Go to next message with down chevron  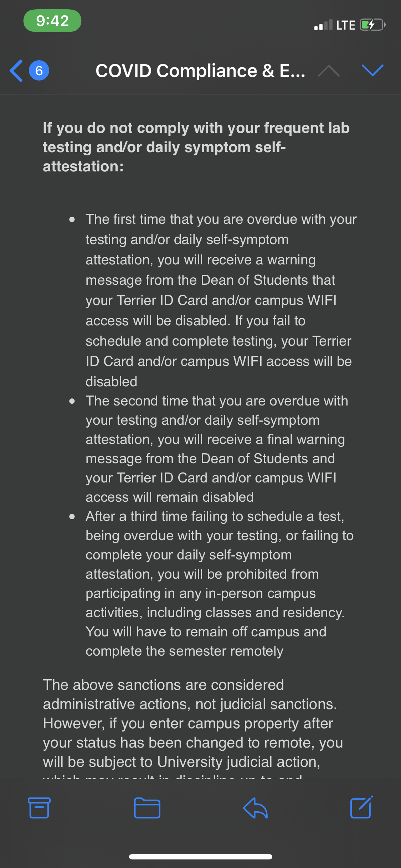pyautogui.click(x=372, y=71)
